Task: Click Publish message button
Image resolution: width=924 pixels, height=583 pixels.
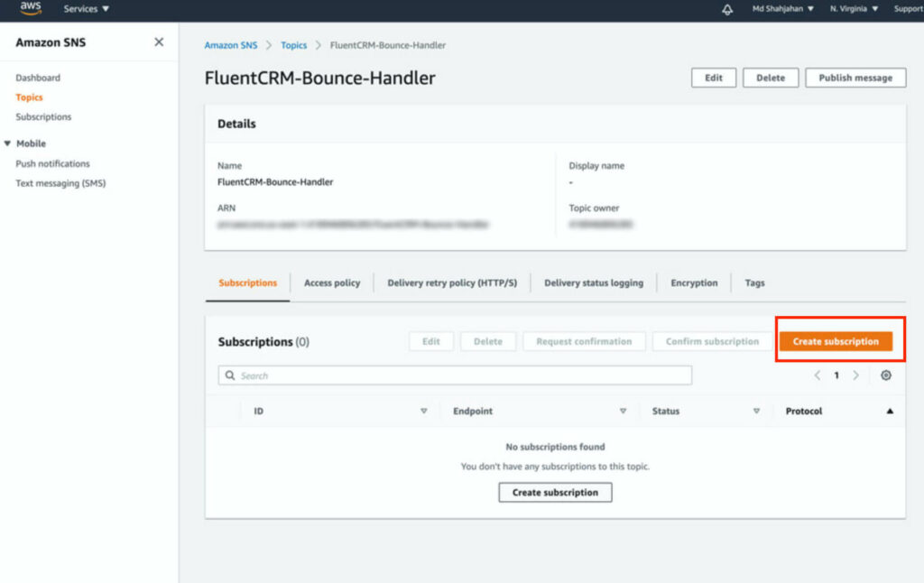Action: tap(855, 78)
